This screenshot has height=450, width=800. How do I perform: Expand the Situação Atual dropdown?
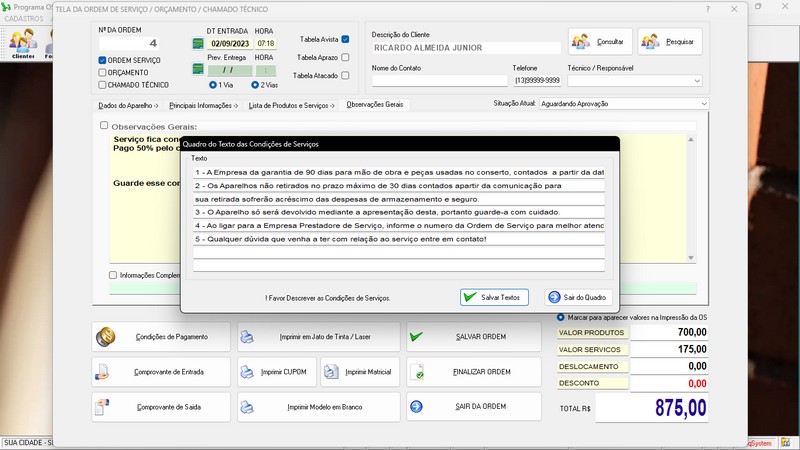703,103
